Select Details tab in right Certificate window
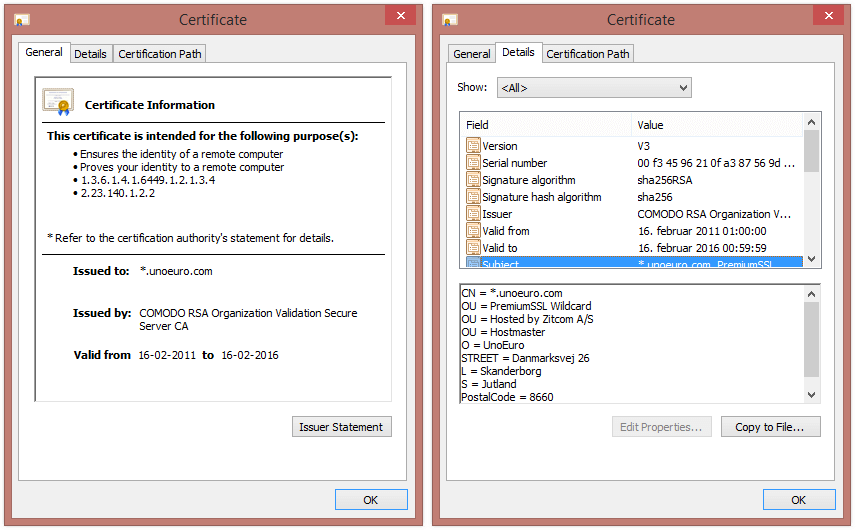 click(x=518, y=52)
